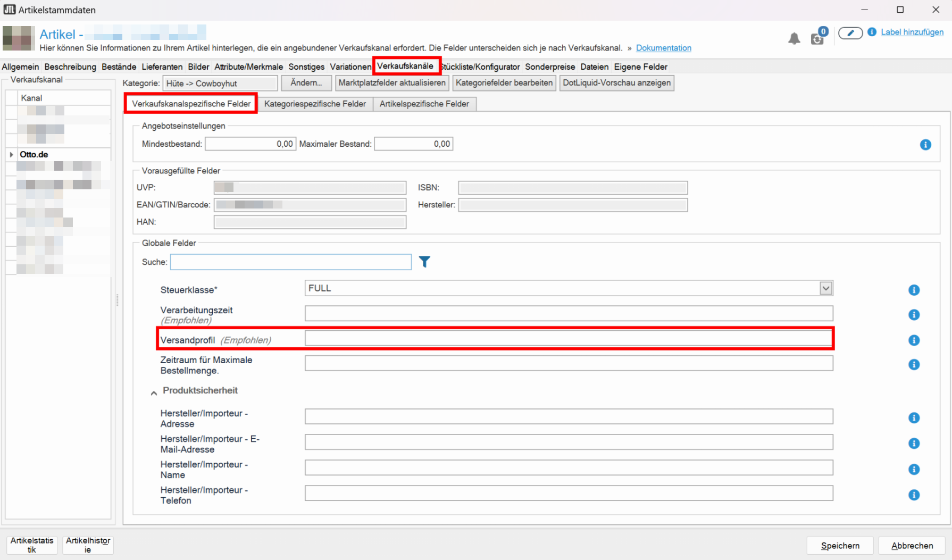Click Marktplatzfelder aktualisieren button
Image resolution: width=952 pixels, height=560 pixels.
click(x=391, y=83)
